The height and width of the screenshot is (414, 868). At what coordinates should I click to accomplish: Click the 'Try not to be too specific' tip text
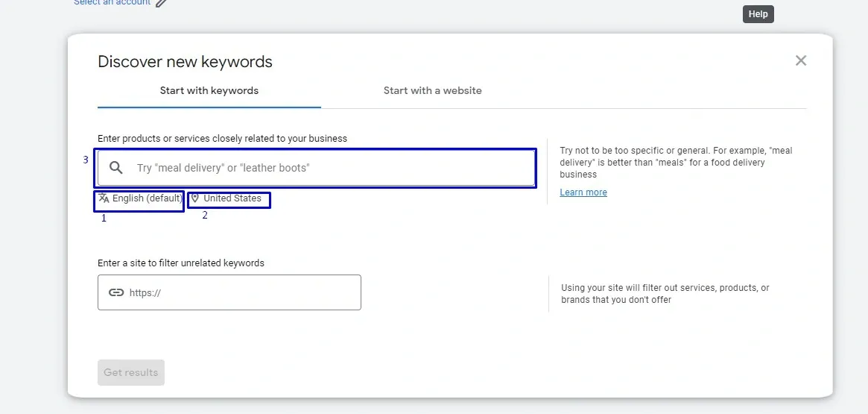pyautogui.click(x=676, y=163)
